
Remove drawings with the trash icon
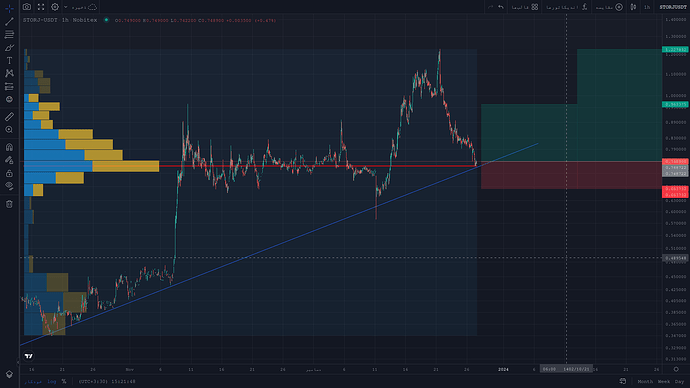click(x=9, y=204)
